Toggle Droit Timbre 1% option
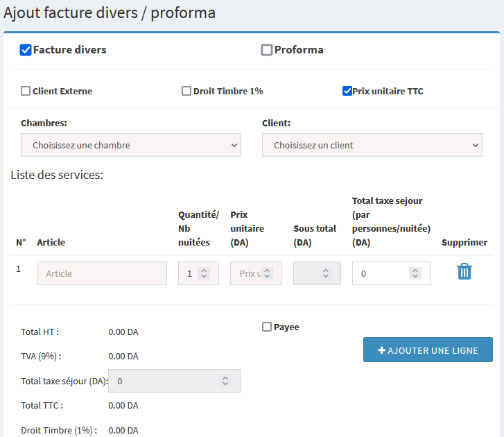This screenshot has width=504, height=437. point(186,91)
